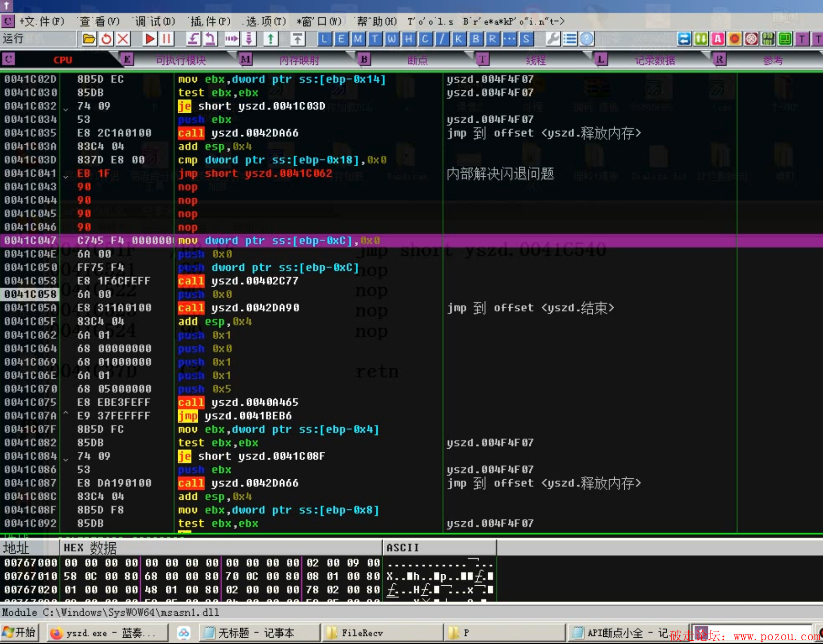The height and width of the screenshot is (644, 823).
Task: Close the debugged program with red X
Action: 123,39
